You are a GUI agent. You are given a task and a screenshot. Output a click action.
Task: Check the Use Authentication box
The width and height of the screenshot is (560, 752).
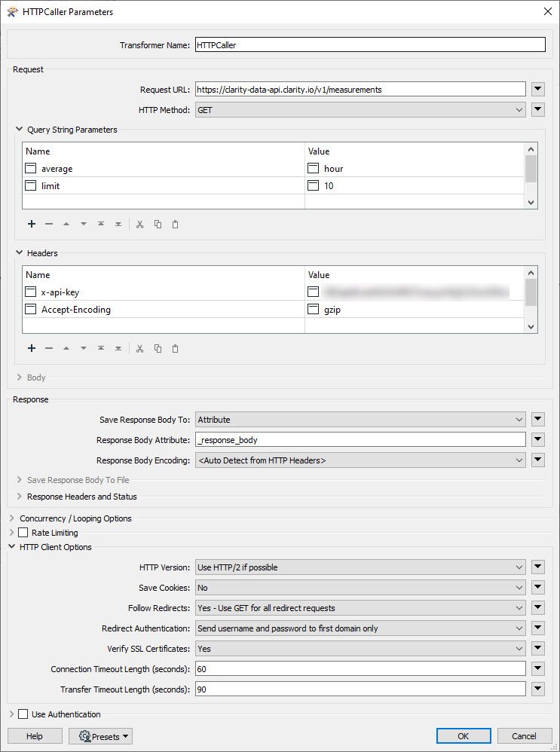coord(23,714)
